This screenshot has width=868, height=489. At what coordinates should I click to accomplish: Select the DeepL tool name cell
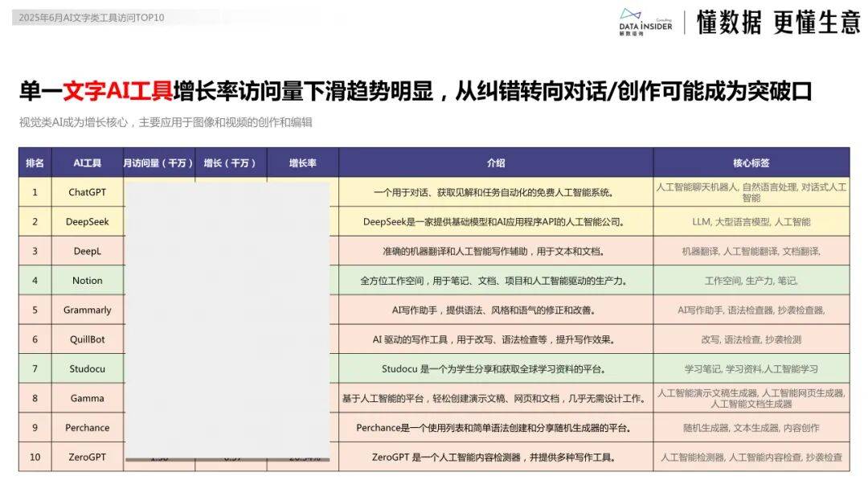coord(88,251)
